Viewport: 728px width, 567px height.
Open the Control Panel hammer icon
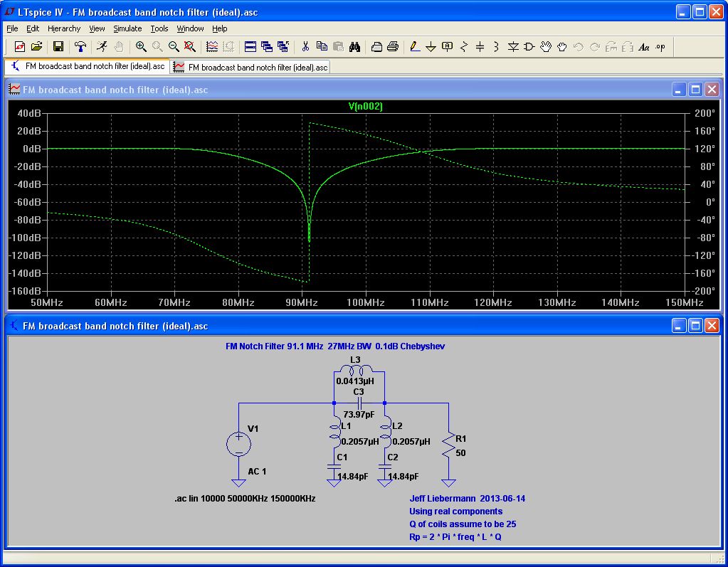click(x=80, y=47)
